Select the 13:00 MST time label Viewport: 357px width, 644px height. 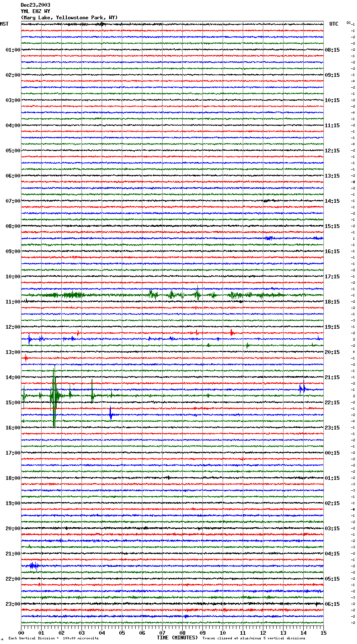pyautogui.click(x=13, y=352)
